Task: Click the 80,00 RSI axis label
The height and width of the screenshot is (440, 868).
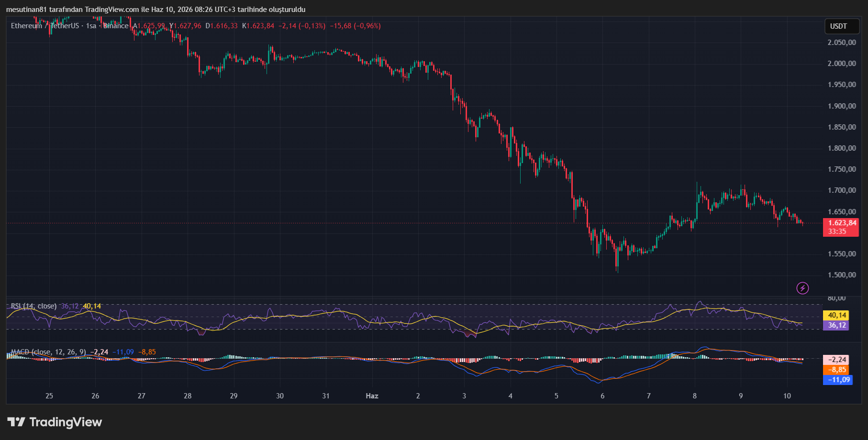Action: click(836, 298)
